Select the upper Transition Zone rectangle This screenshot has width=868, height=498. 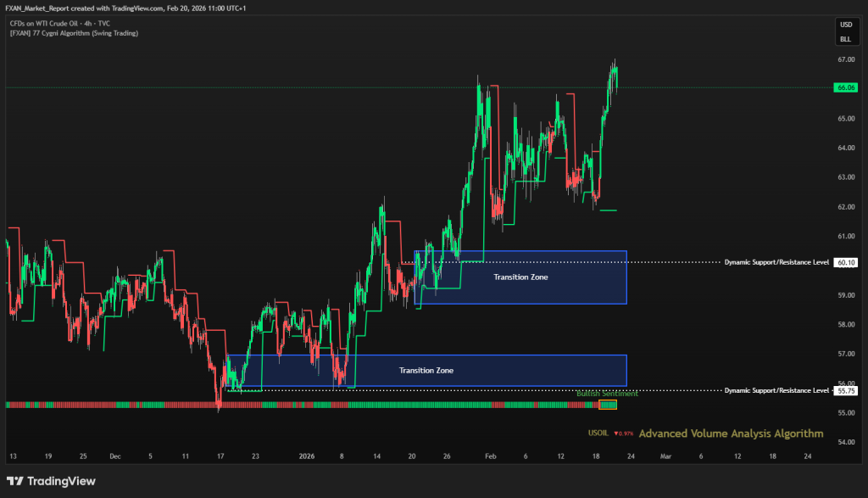[520, 277]
